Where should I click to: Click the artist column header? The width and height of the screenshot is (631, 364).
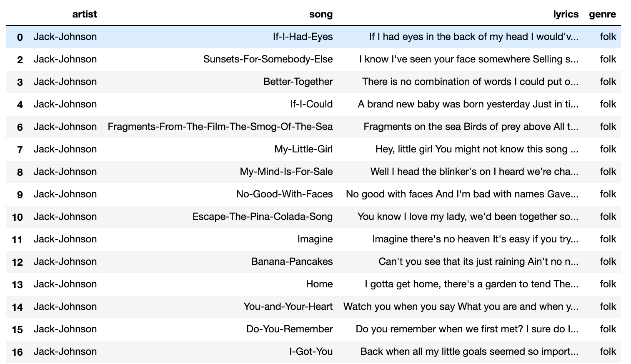tap(84, 14)
